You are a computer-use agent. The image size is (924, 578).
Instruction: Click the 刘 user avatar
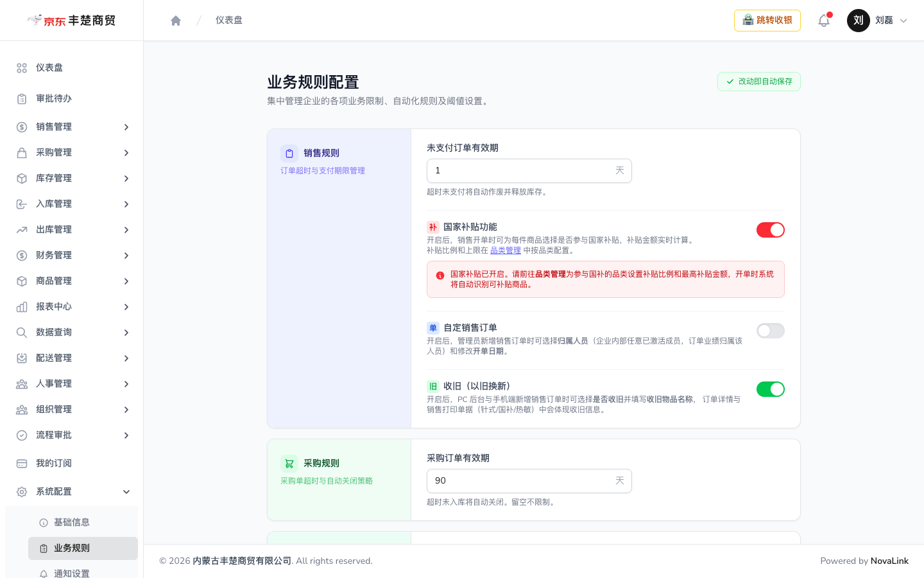coord(859,21)
